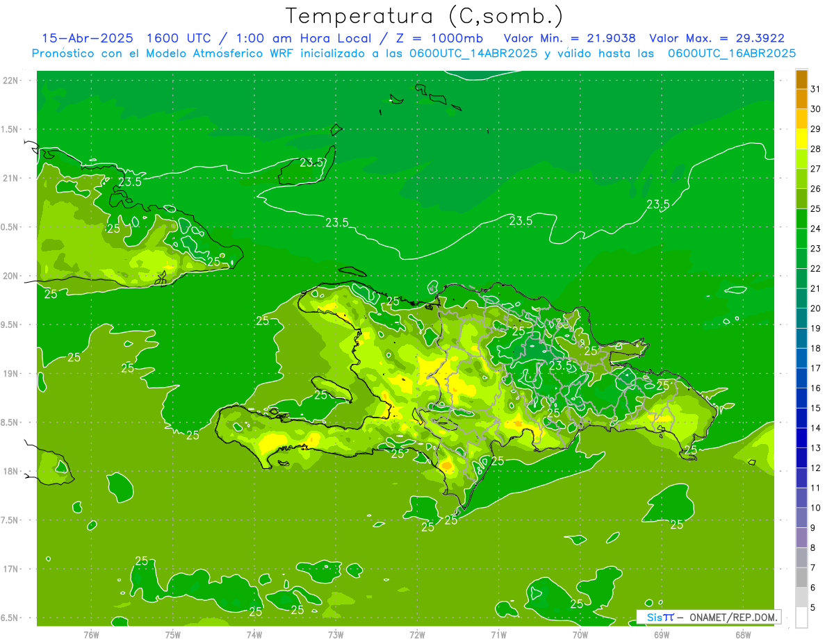The height and width of the screenshot is (644, 834).
Task: Click the 18N latitude axis label
Action: tap(11, 471)
